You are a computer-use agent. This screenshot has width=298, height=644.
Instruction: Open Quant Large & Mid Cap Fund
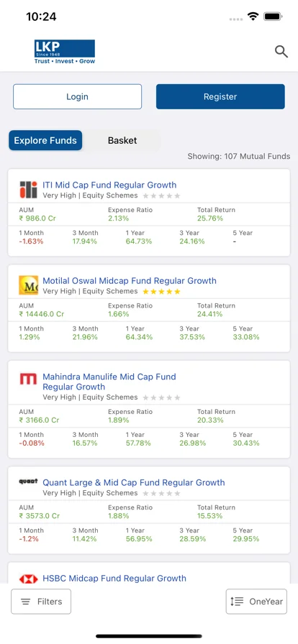pos(134,482)
